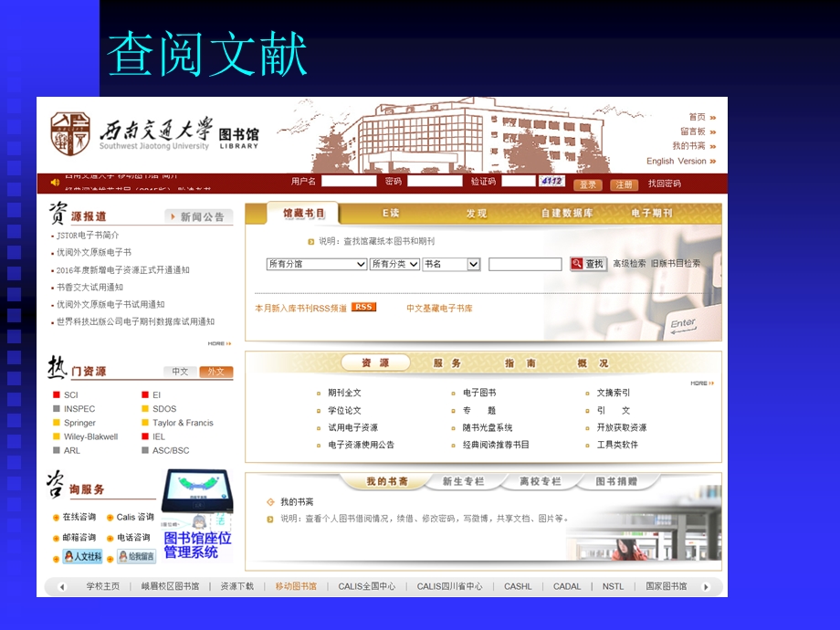
Task: Click the library seat management system image
Action: click(x=197, y=516)
